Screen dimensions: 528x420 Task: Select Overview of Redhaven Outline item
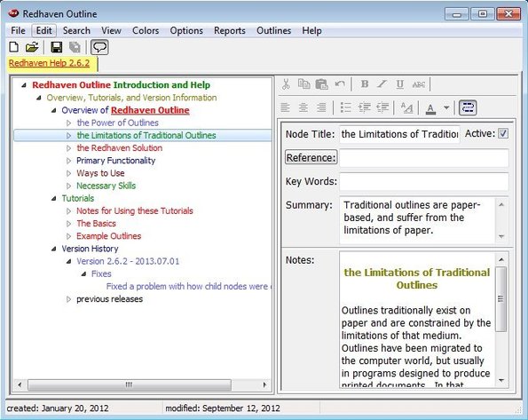[125, 110]
